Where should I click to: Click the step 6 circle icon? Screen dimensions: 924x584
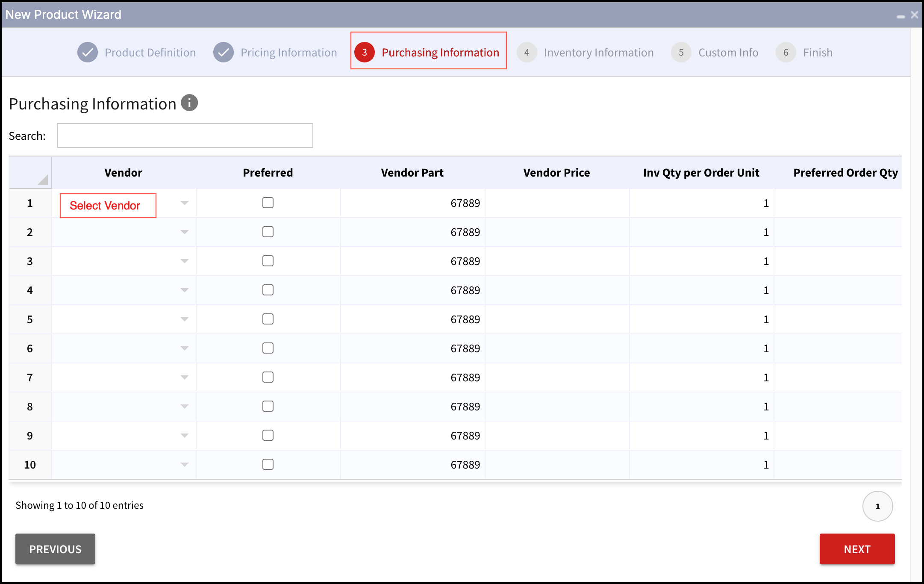[786, 52]
